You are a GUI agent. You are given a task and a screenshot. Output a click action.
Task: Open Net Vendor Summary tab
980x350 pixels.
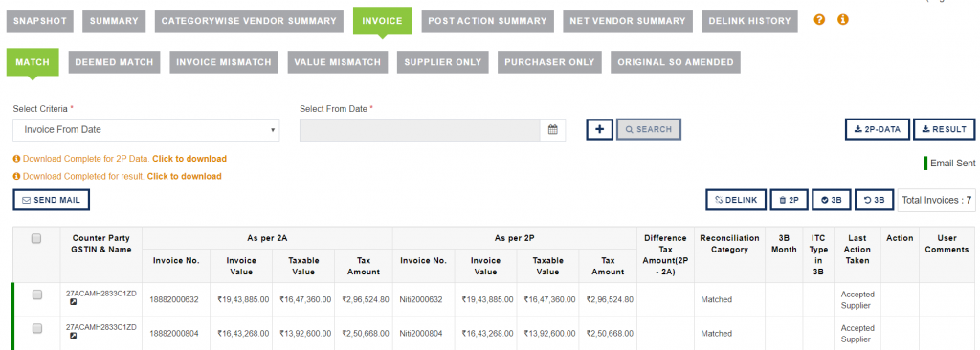(628, 21)
